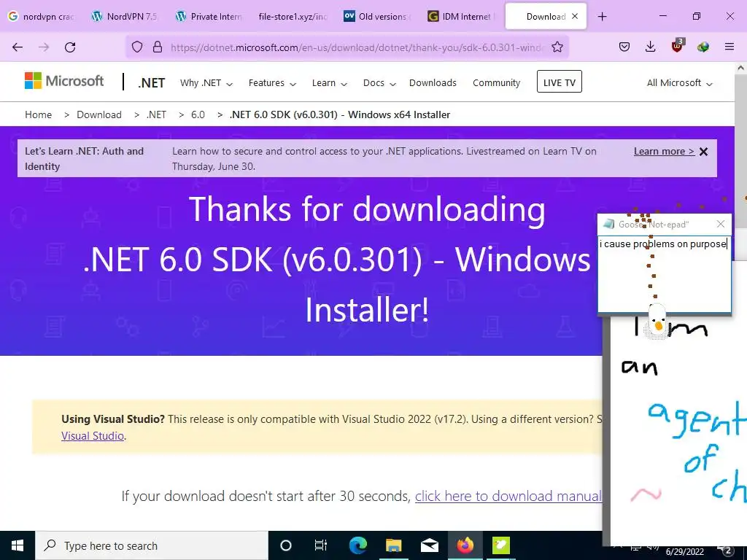Screen dimensions: 747x560
Task: Click in the Goose Not-epad text area
Action: click(664, 274)
